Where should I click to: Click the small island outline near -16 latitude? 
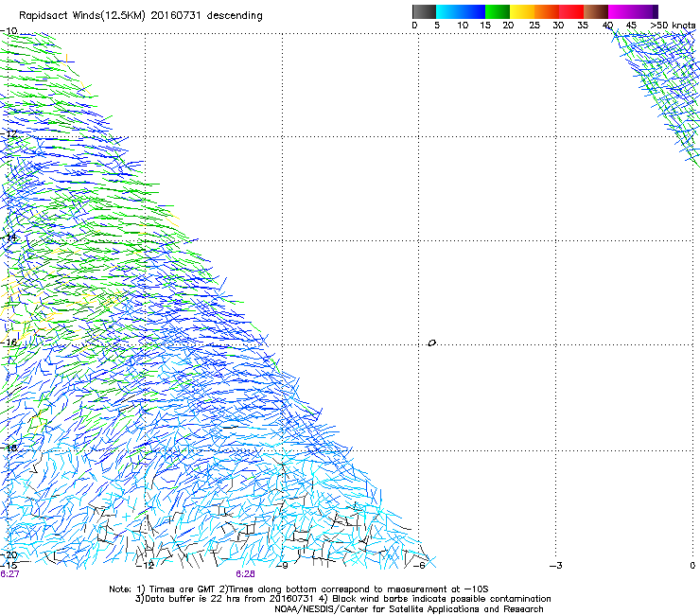click(x=431, y=343)
